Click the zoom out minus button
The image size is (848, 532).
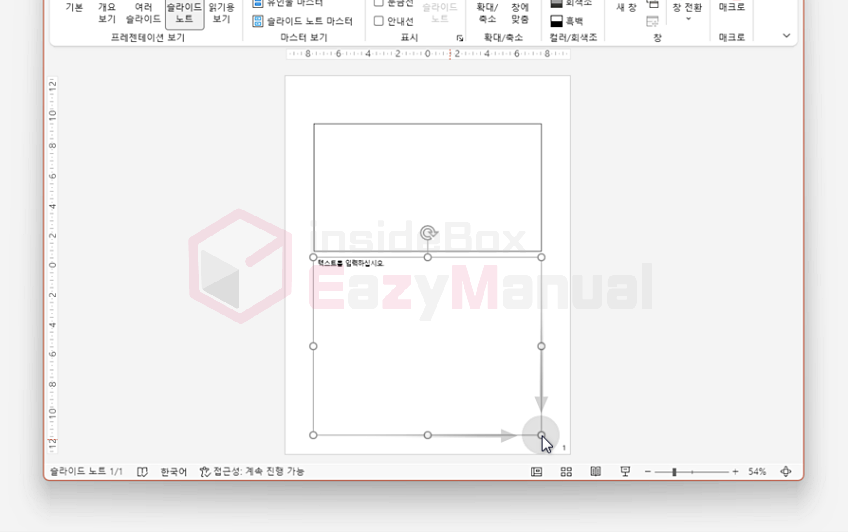tap(647, 472)
